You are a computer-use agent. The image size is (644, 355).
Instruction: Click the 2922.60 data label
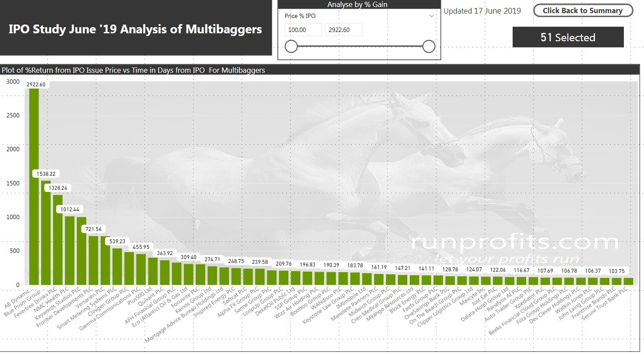pos(39,84)
